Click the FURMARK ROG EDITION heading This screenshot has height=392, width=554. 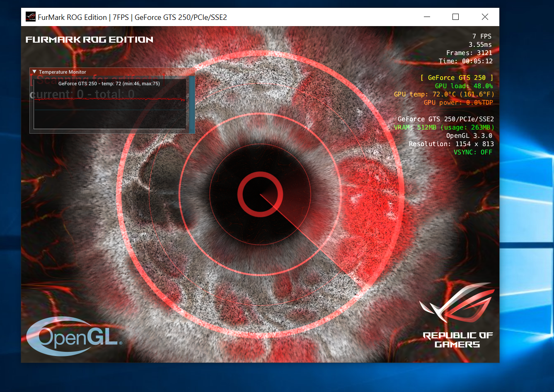[90, 40]
